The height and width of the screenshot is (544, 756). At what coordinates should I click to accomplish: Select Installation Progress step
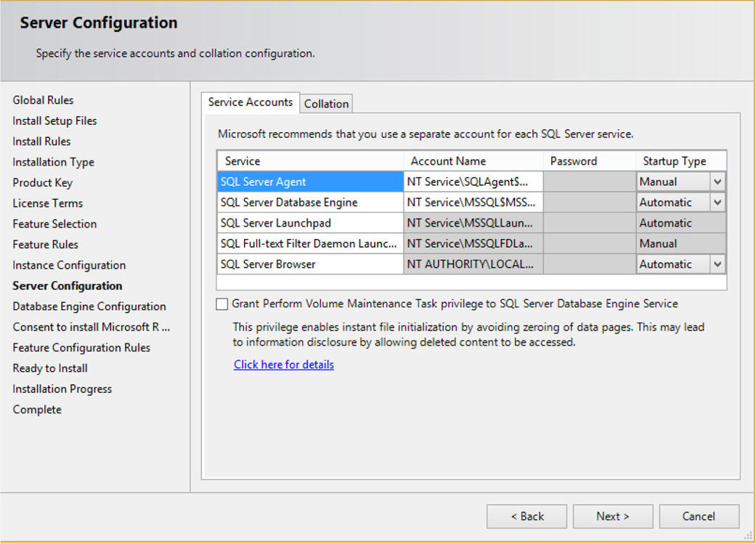(x=62, y=389)
